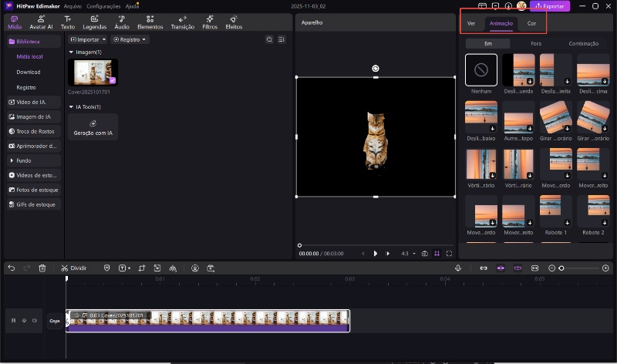Open the Legendas subtitle tool
This screenshot has height=364, width=617.
pyautogui.click(x=94, y=22)
